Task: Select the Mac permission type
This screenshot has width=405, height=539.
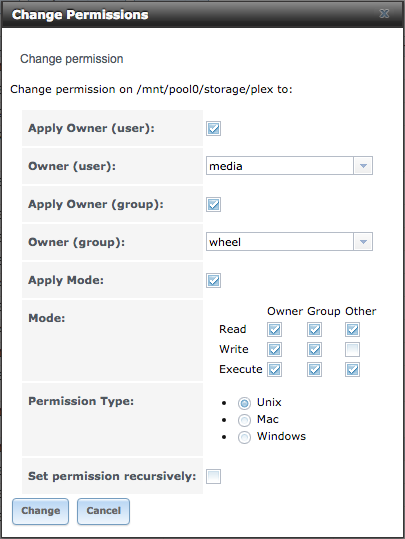Action: [x=244, y=420]
